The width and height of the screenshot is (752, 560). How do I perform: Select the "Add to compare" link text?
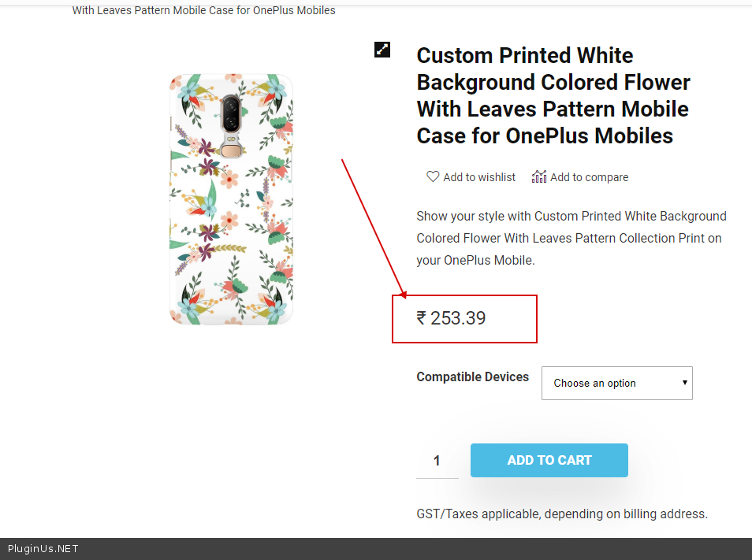click(x=589, y=177)
